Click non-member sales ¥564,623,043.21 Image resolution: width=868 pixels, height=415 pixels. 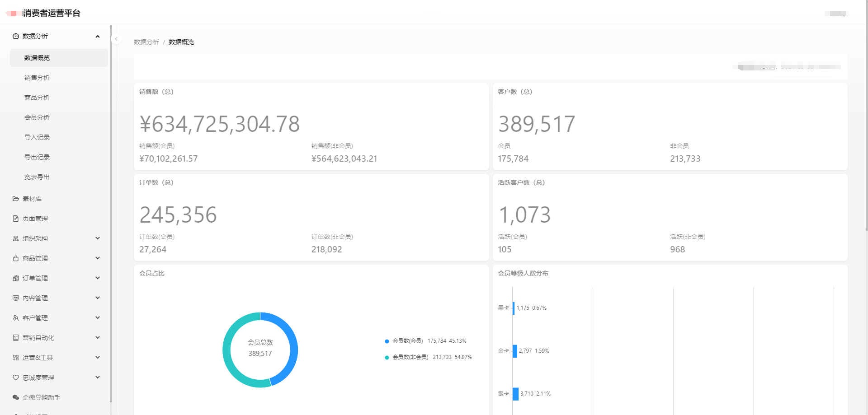[344, 159]
